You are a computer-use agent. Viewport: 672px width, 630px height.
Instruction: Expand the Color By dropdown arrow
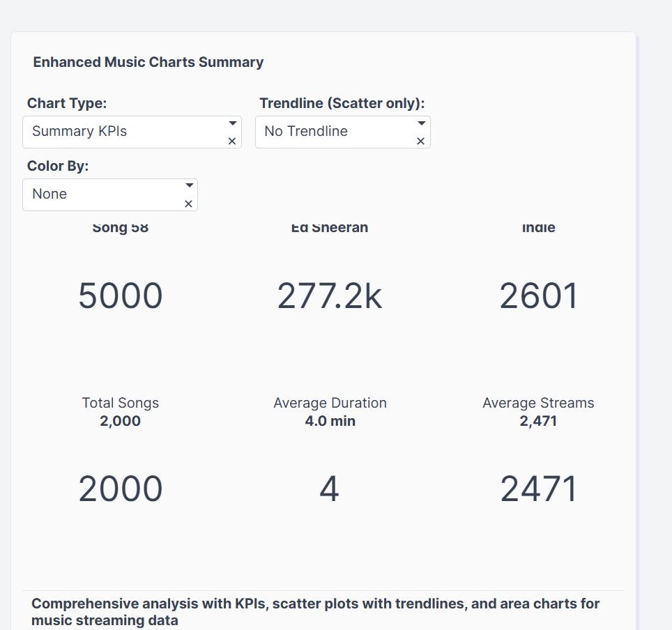(x=189, y=185)
